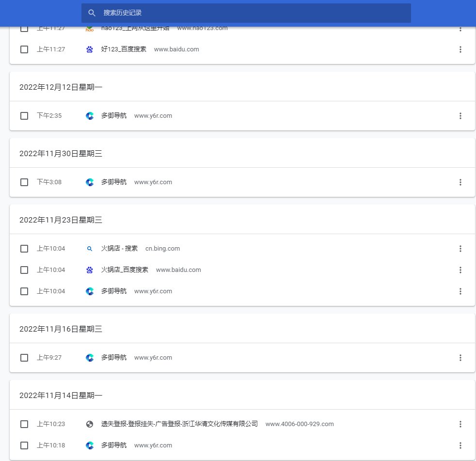Viewport: 476px width, 461px height.
Task: Open the more menu for the 上午9:27 record
Action: pyautogui.click(x=460, y=357)
